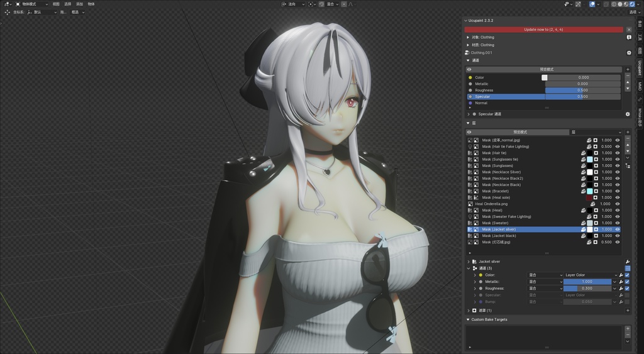Switch to the Ucupaint sidebar tab
Viewport: 644px width, 354px height.
click(x=640, y=68)
